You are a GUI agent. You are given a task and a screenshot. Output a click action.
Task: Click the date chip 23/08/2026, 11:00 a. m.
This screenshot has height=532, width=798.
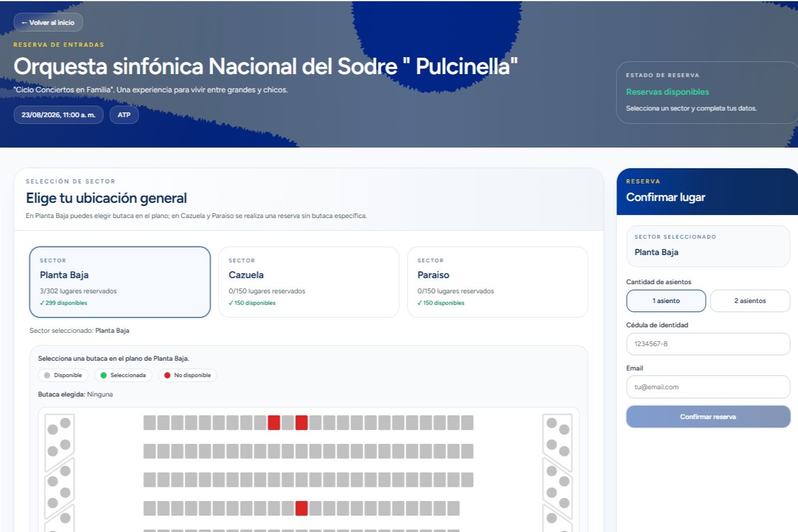[58, 115]
